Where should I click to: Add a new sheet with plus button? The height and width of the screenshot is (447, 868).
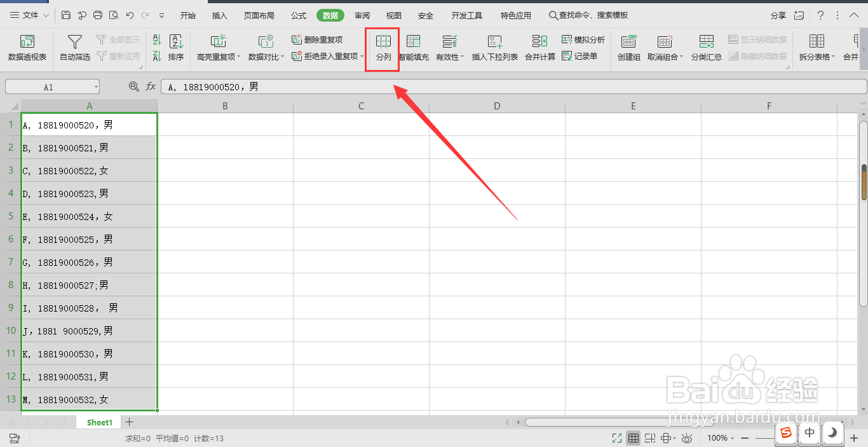[129, 422]
